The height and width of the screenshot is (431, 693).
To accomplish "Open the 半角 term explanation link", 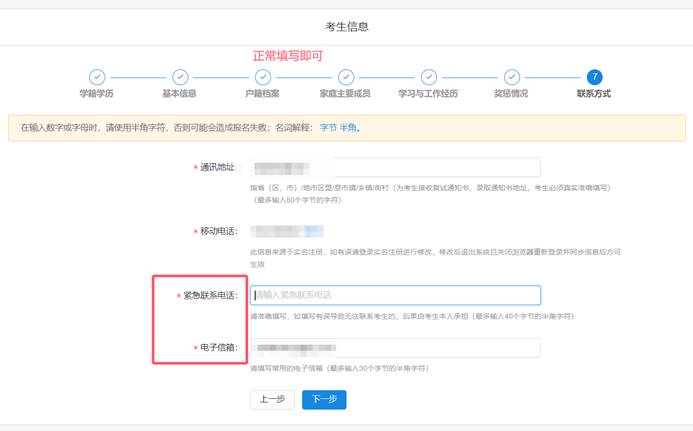I will 349,128.
